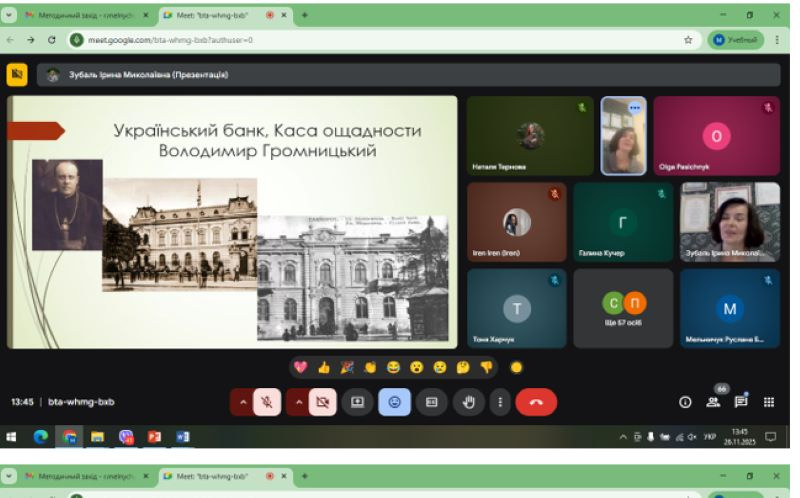Viewport: 800px width, 498px height.
Task: Send the thumbs up reaction
Action: coord(323,367)
